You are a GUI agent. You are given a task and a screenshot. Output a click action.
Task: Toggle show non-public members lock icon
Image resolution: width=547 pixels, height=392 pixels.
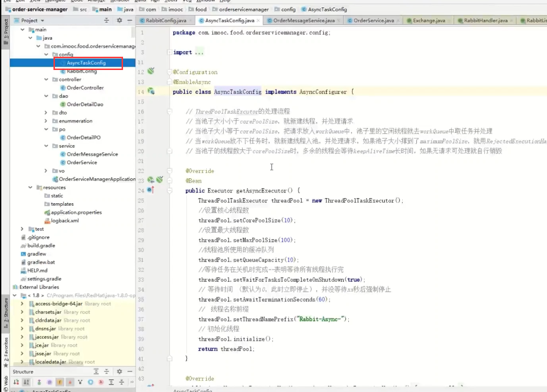pyautogui.click(x=70, y=382)
